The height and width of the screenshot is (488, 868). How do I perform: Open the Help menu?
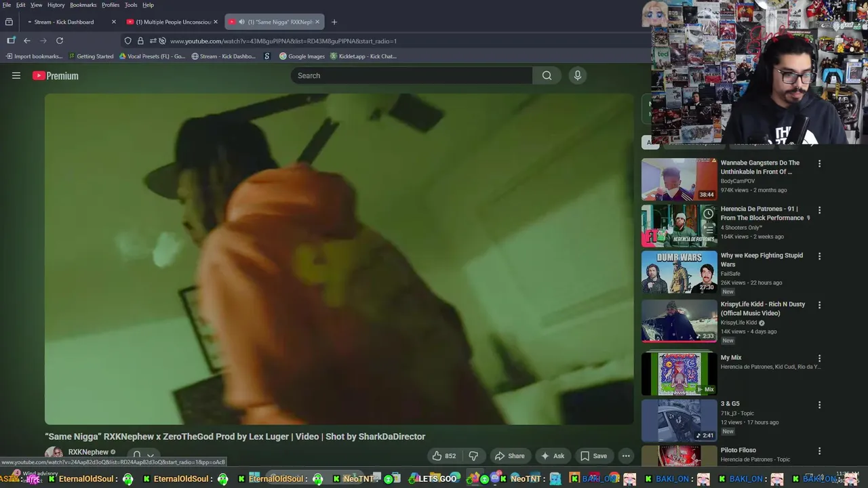click(148, 5)
